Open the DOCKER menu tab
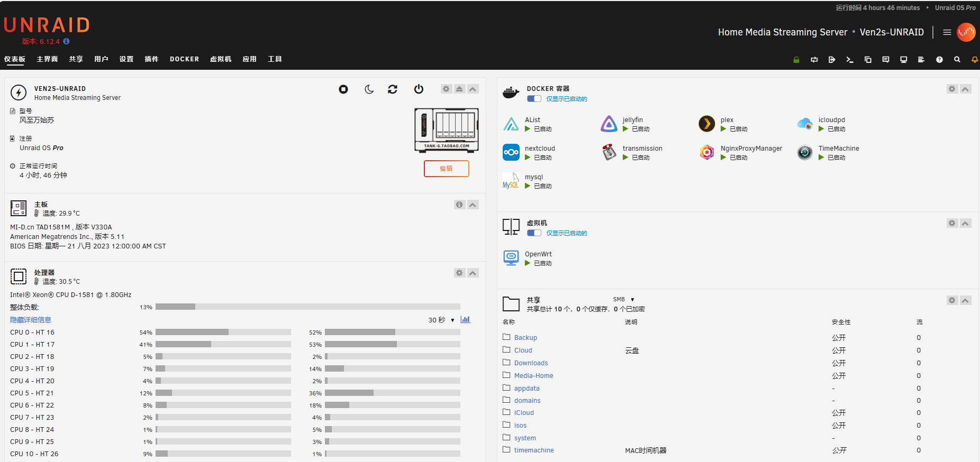Viewport: 980px width, 462px height. click(184, 59)
